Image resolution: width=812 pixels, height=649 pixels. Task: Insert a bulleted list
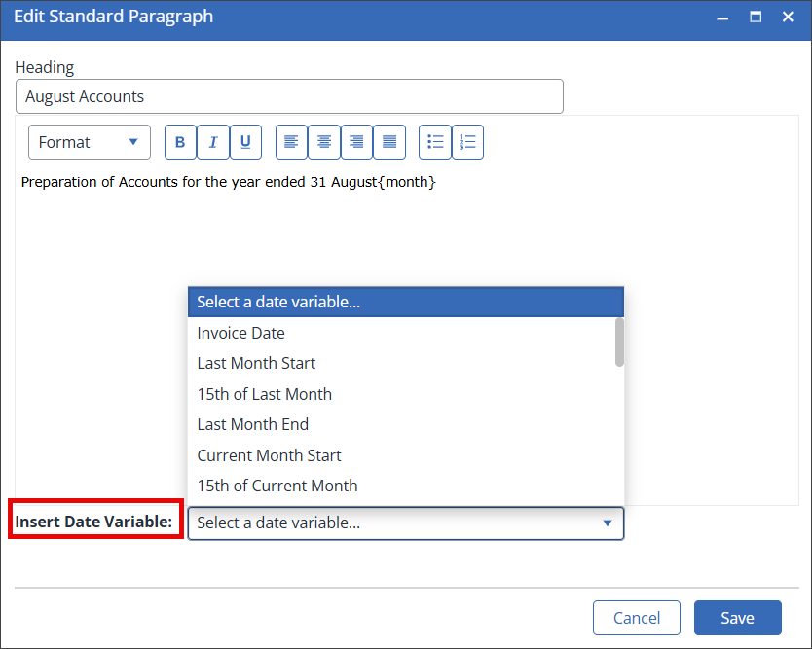click(435, 142)
